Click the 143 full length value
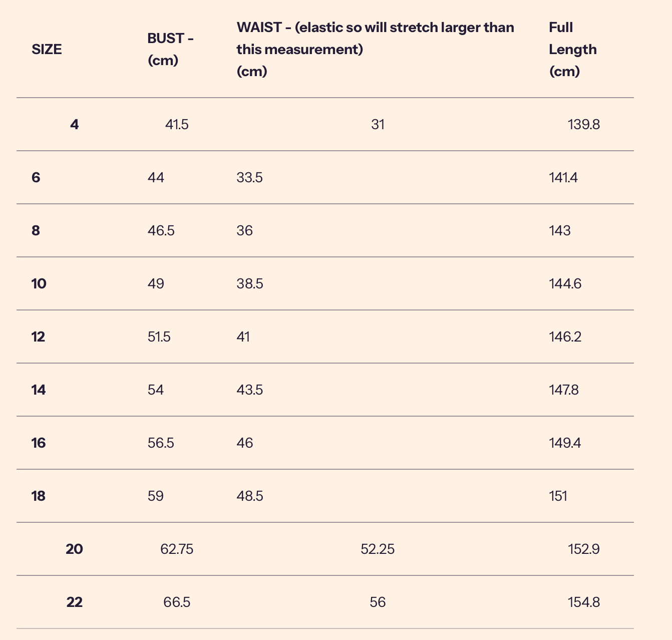Screen dimensions: 672x640 [x=559, y=230]
